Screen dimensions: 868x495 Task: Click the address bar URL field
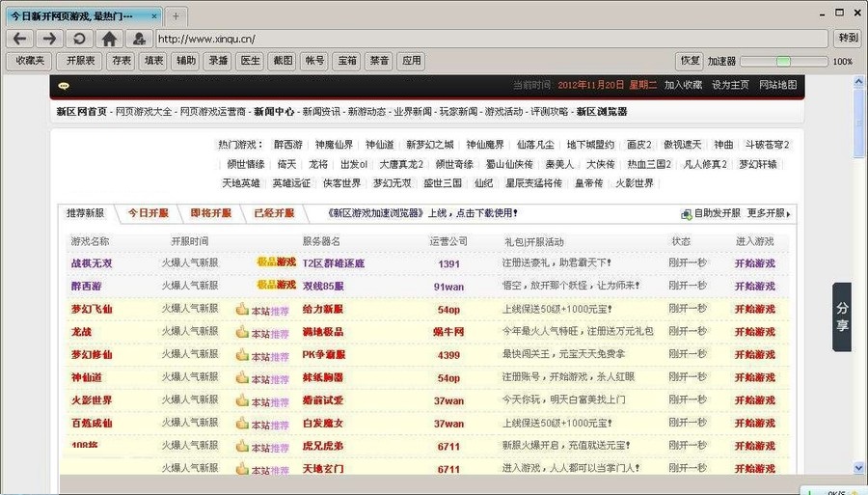(492, 39)
